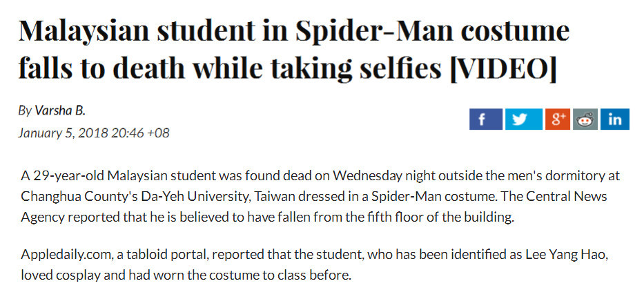The image size is (644, 299).
Task: Share the article on Reddit
Action: [x=585, y=119]
